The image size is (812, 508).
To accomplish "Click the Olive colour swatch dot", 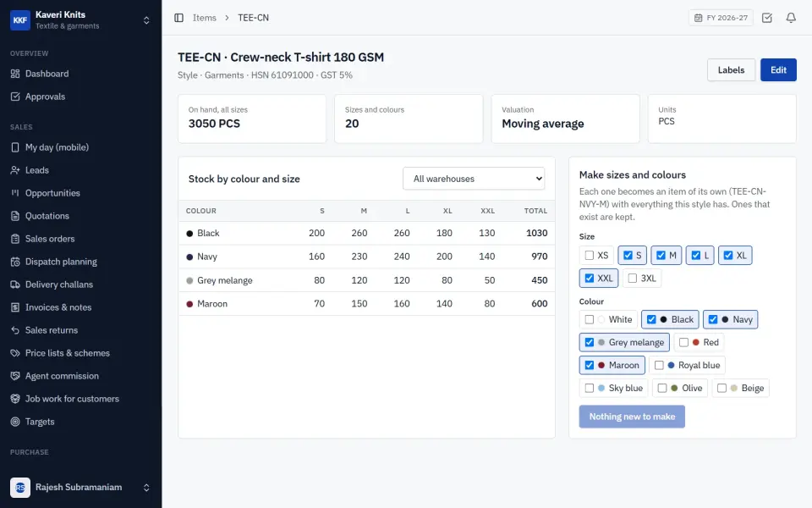I will [x=674, y=388].
